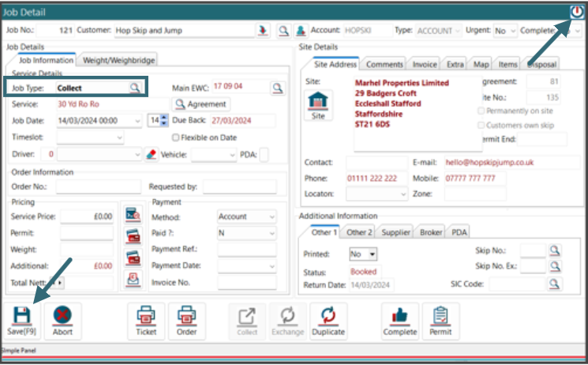
Task: Click the Service Price field
Action: pos(87,216)
